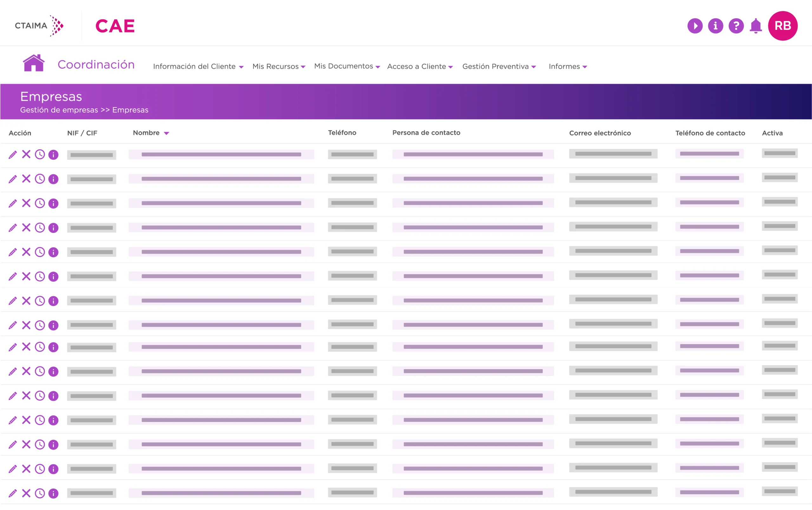Edit the third company row with pencil
The height and width of the screenshot is (510, 812).
pyautogui.click(x=12, y=203)
